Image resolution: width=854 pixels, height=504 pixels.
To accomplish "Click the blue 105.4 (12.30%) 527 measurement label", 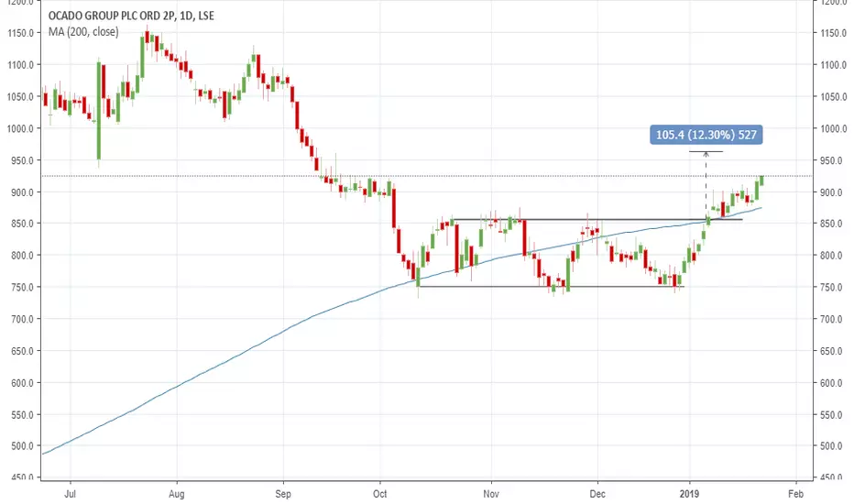I will click(706, 135).
